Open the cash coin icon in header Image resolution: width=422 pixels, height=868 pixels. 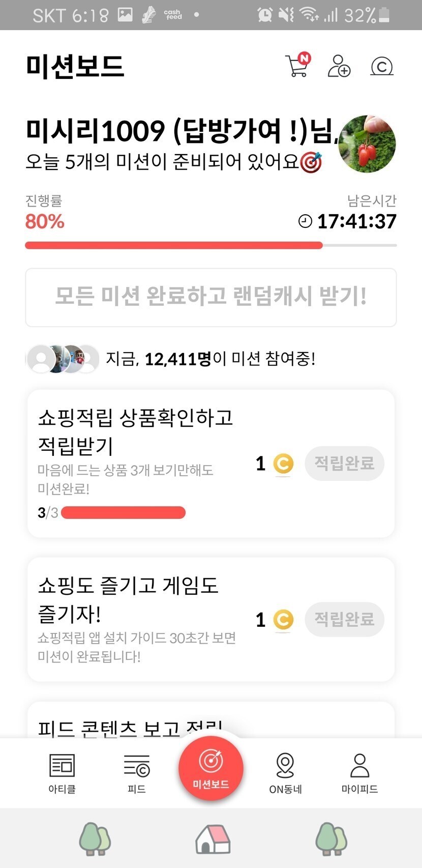pyautogui.click(x=381, y=67)
